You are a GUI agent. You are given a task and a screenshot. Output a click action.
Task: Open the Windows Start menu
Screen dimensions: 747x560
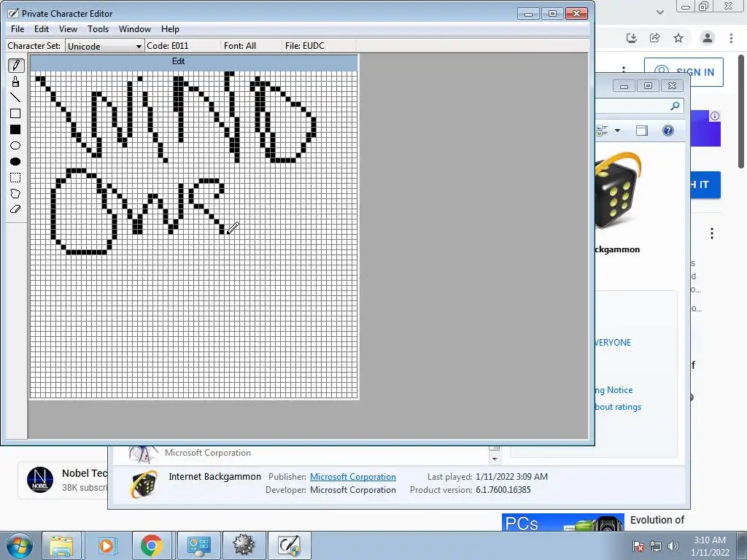tap(20, 545)
